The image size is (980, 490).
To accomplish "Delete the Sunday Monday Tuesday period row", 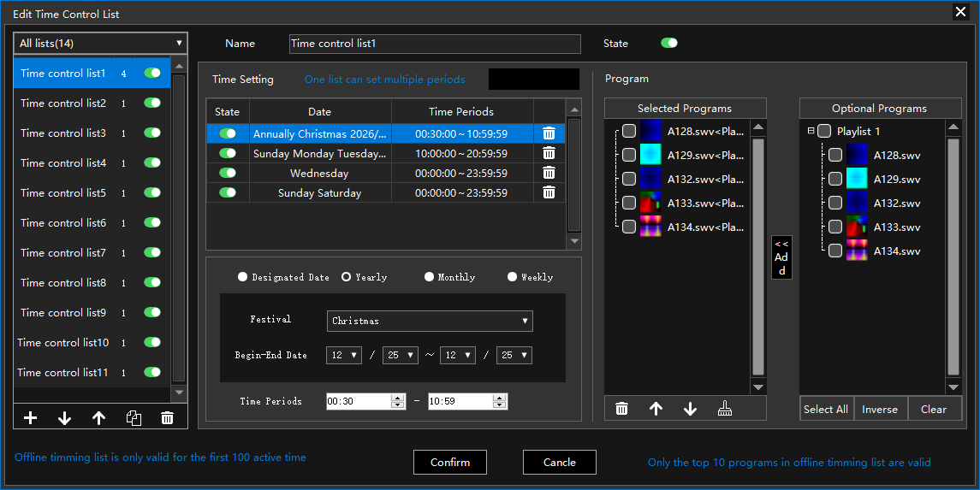I will [549, 154].
